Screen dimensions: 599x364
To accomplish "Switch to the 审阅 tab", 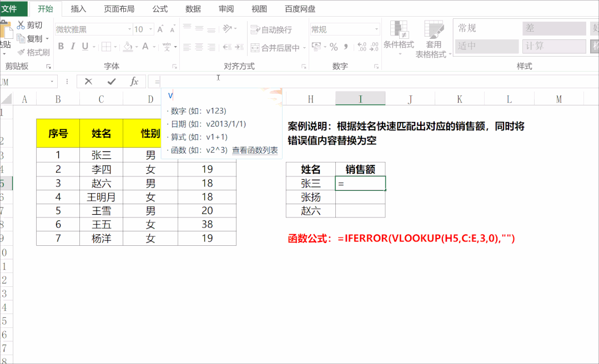I will [x=226, y=9].
